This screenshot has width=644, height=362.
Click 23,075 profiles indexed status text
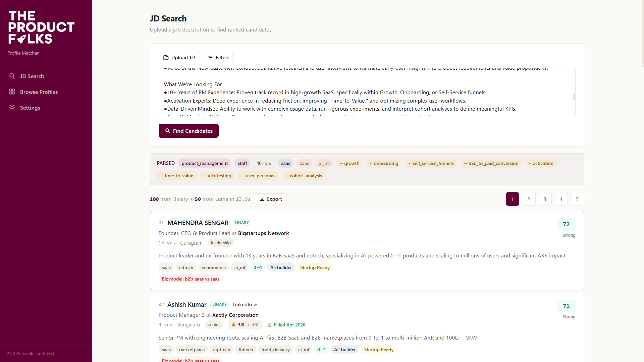[x=30, y=354]
